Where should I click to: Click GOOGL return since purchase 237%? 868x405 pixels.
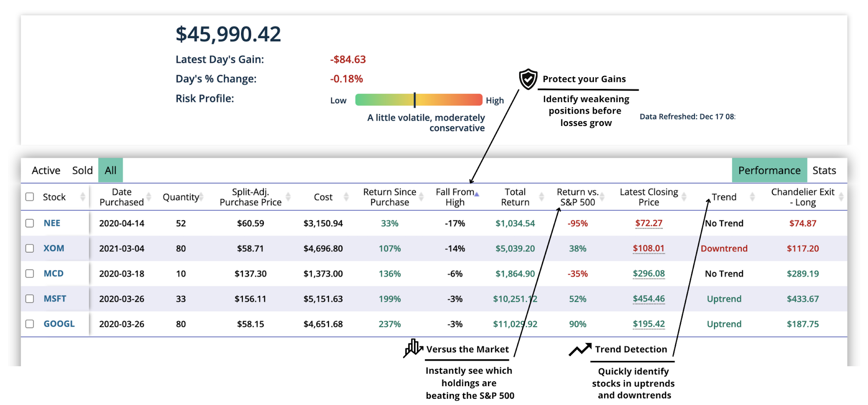click(389, 324)
